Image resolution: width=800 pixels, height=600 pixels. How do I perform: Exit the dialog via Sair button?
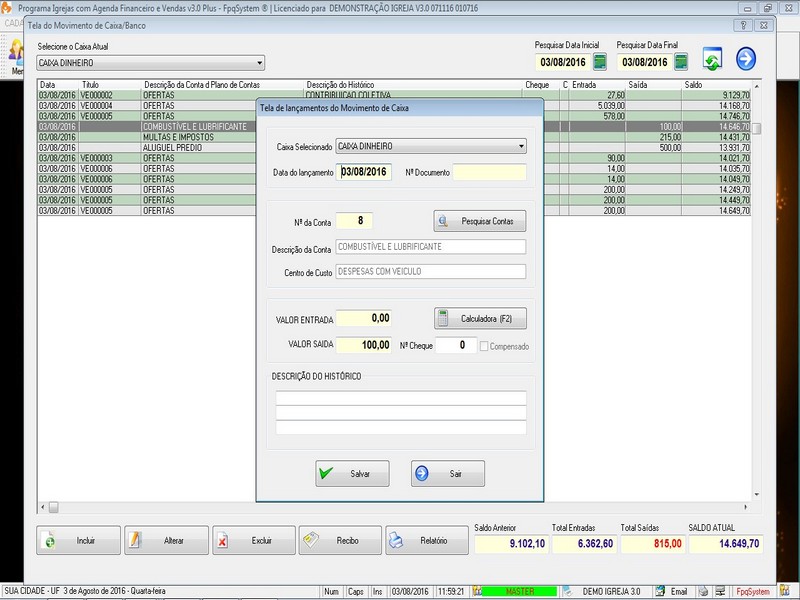click(448, 473)
